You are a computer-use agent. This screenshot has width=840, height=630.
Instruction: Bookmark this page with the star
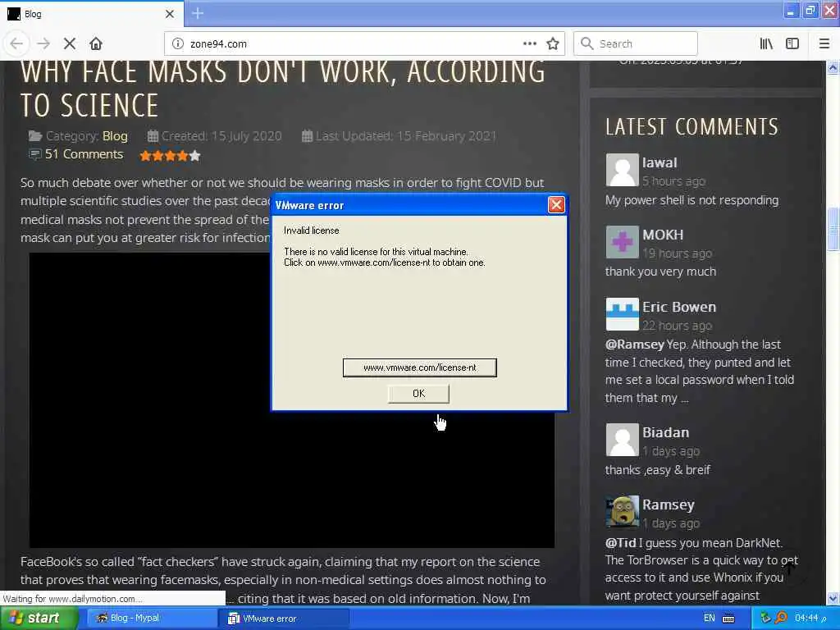click(x=553, y=44)
